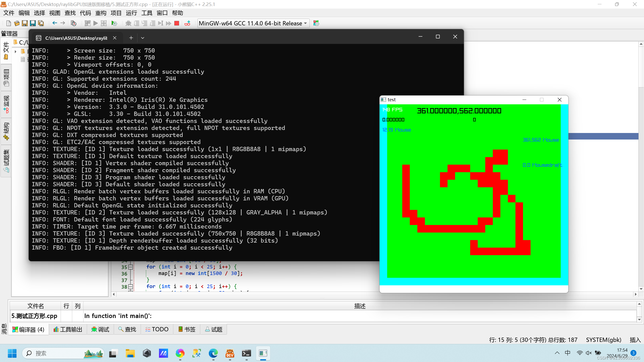Create a new source file
Screen dimensions: 644x362
point(8,23)
